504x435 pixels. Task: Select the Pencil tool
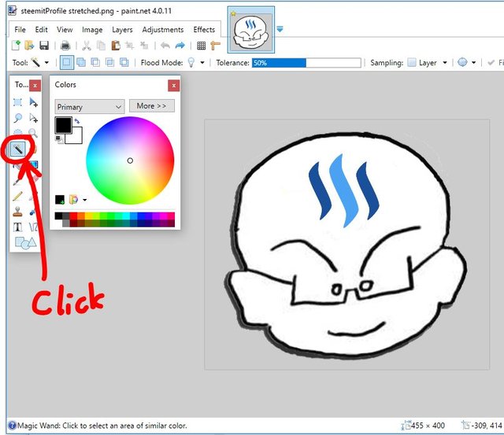coord(17,196)
